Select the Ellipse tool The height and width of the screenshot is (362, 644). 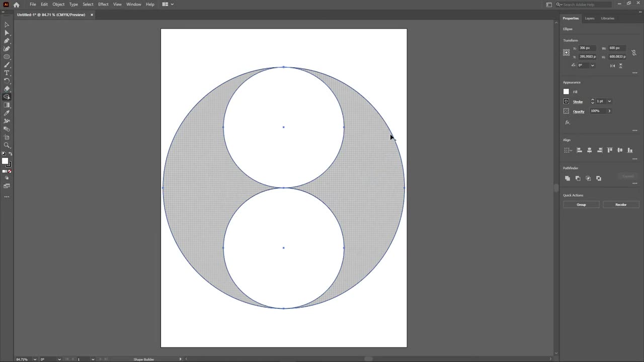(7, 56)
